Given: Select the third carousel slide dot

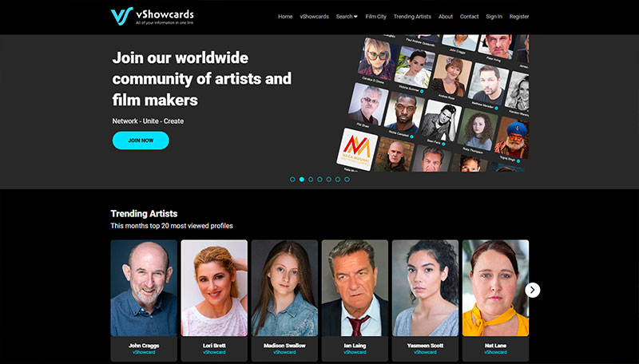Looking at the screenshot, I should (311, 180).
